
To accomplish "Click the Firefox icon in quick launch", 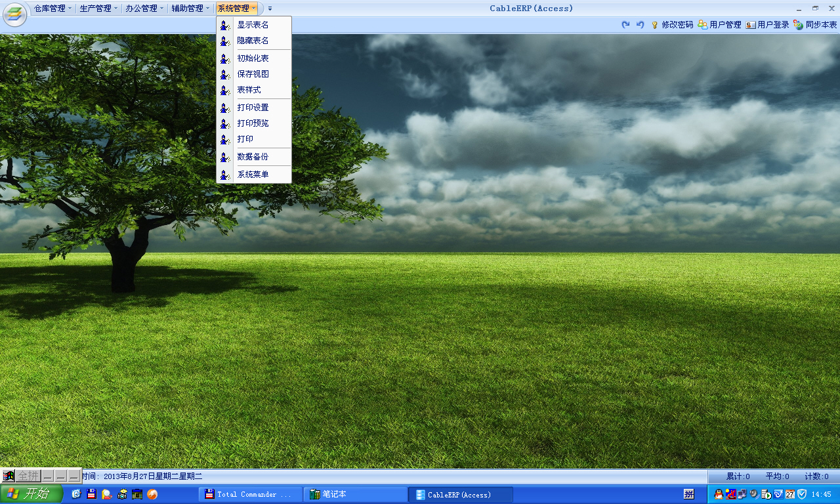I will pos(152,494).
